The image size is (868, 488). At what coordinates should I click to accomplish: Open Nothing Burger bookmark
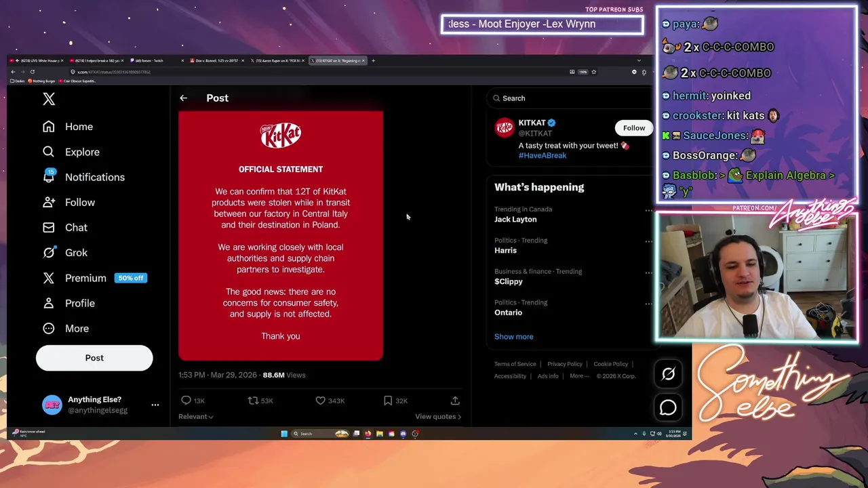pyautogui.click(x=42, y=81)
